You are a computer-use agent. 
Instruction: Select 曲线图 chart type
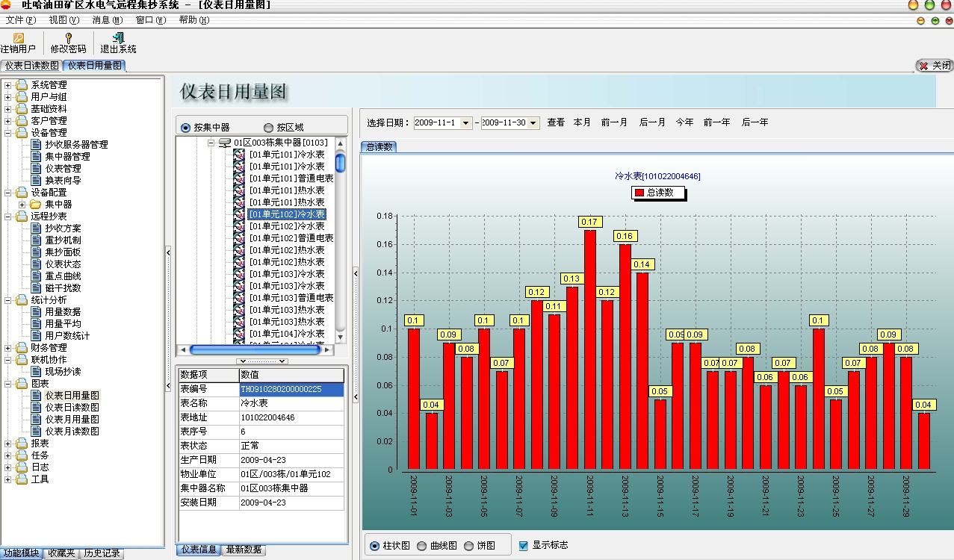point(422,546)
